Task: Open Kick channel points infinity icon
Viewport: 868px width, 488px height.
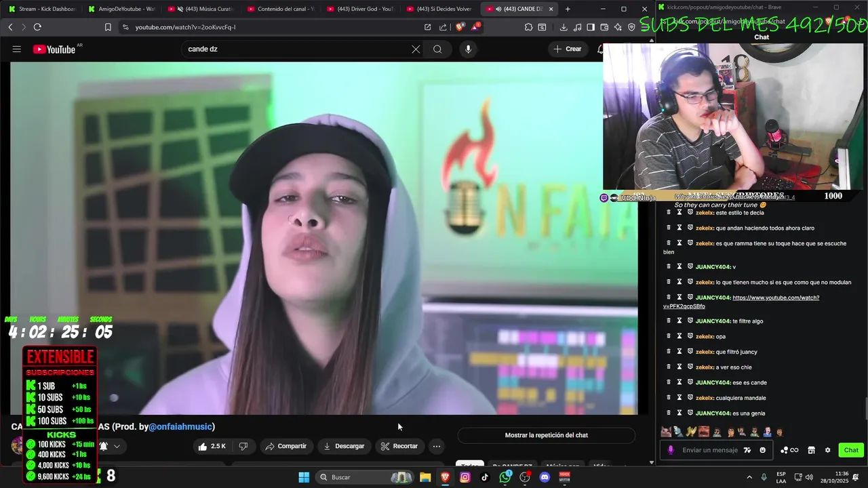Action: (x=789, y=450)
